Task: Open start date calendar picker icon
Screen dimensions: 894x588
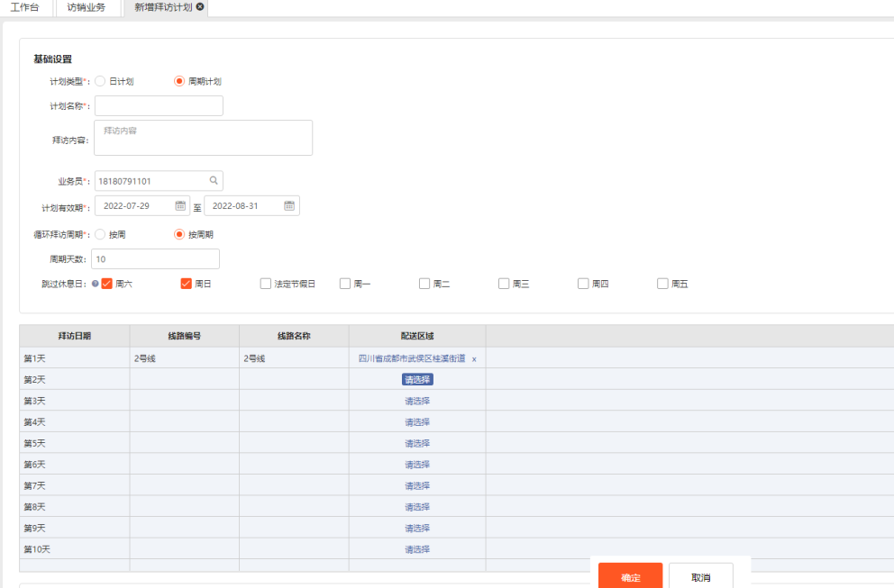Action: click(180, 205)
